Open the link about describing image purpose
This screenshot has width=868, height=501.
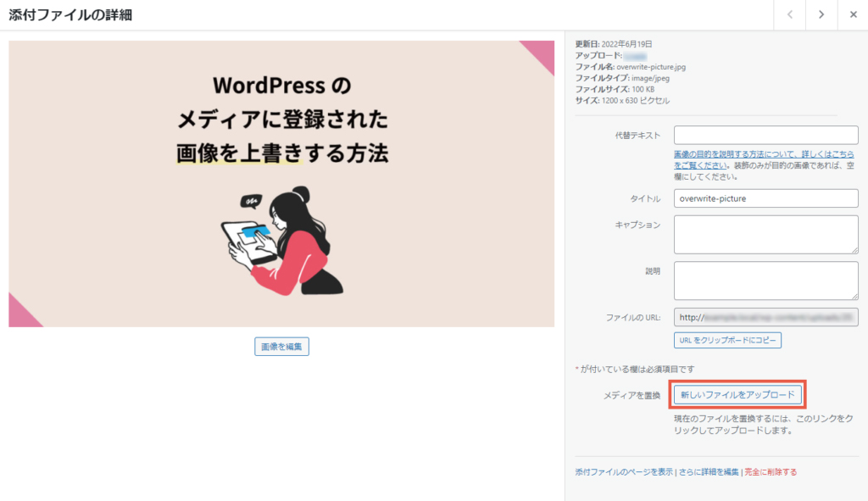(764, 159)
